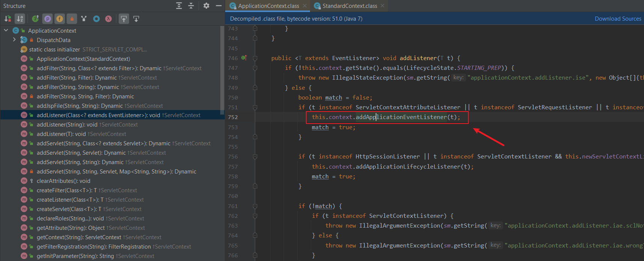644x261 pixels.
Task: Select getInitParameter(String): String item
Action: [x=95, y=256]
